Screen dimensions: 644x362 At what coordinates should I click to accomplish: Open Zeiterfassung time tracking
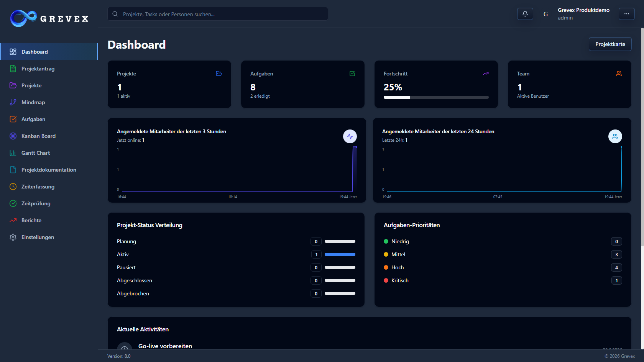[49, 187]
